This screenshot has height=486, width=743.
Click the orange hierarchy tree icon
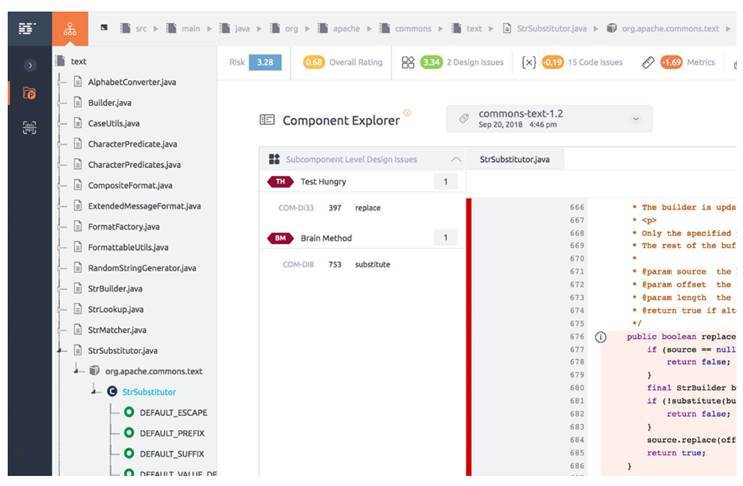click(x=69, y=29)
